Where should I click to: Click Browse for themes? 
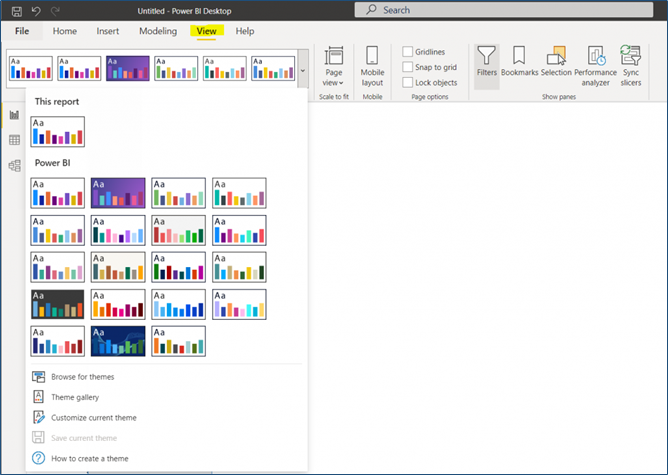83,377
